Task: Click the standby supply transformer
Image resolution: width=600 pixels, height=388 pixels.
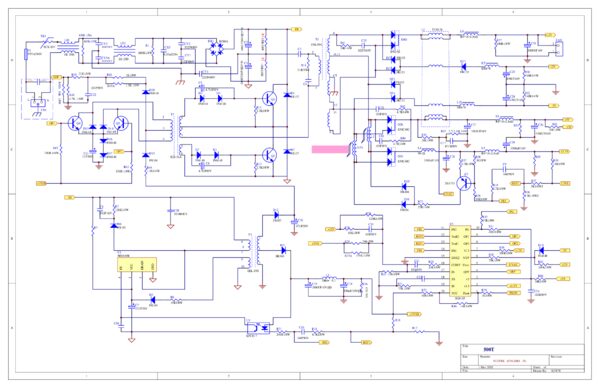Action: [x=254, y=253]
